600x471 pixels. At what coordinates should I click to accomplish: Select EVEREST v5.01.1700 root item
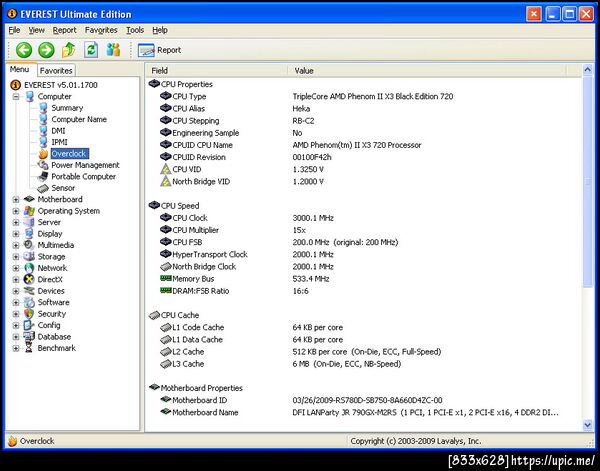(x=61, y=85)
